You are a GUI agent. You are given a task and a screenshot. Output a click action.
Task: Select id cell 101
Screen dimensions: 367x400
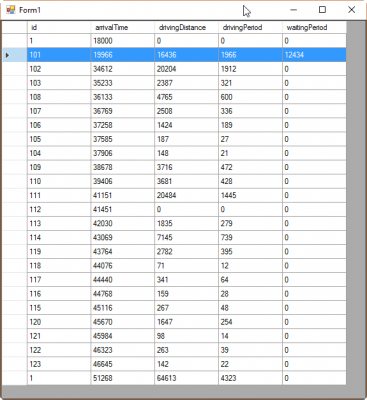click(x=59, y=55)
